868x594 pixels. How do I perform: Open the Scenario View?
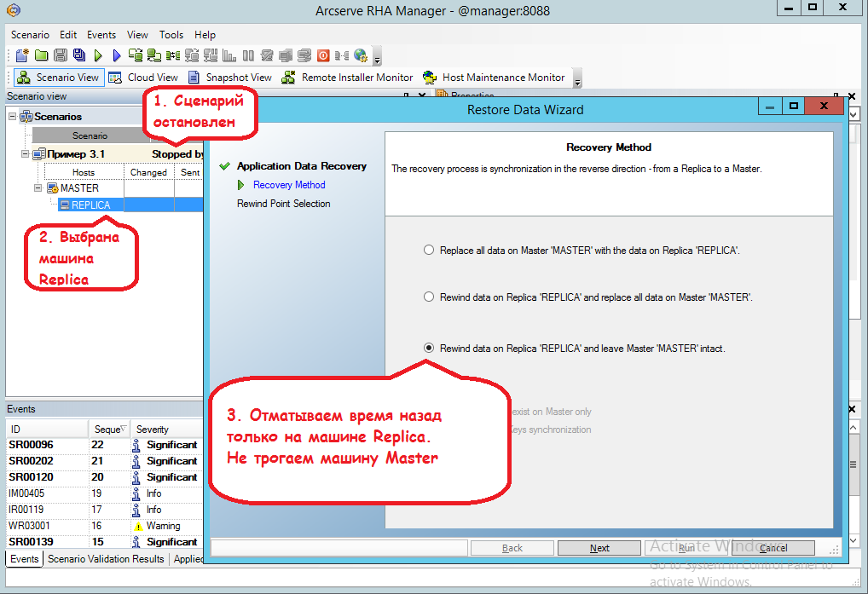[x=58, y=78]
